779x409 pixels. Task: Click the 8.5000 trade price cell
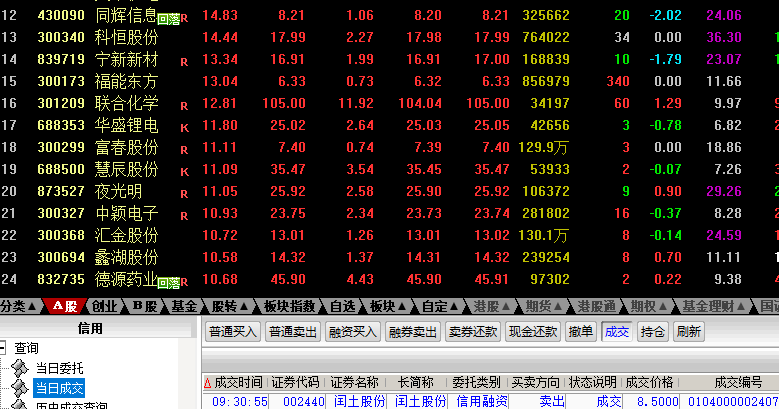point(658,402)
